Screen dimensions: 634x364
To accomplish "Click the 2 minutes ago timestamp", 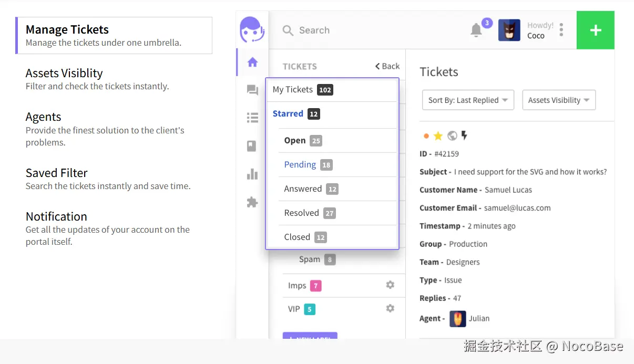I will click(x=492, y=226).
